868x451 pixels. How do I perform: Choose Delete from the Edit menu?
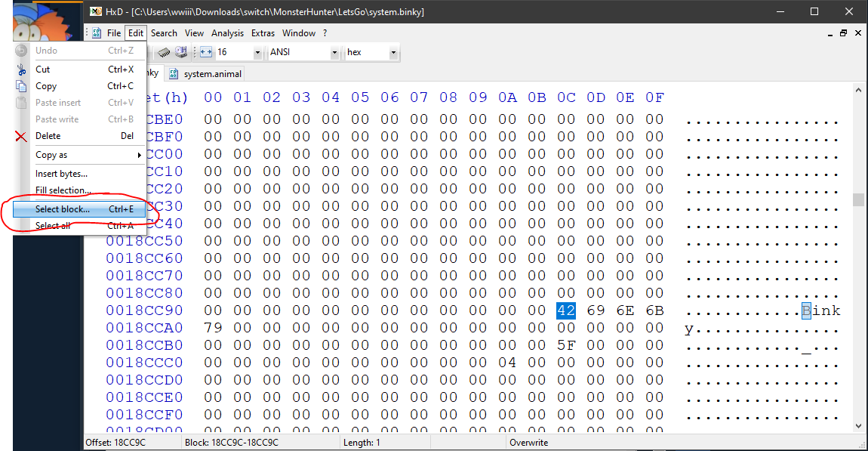point(79,136)
